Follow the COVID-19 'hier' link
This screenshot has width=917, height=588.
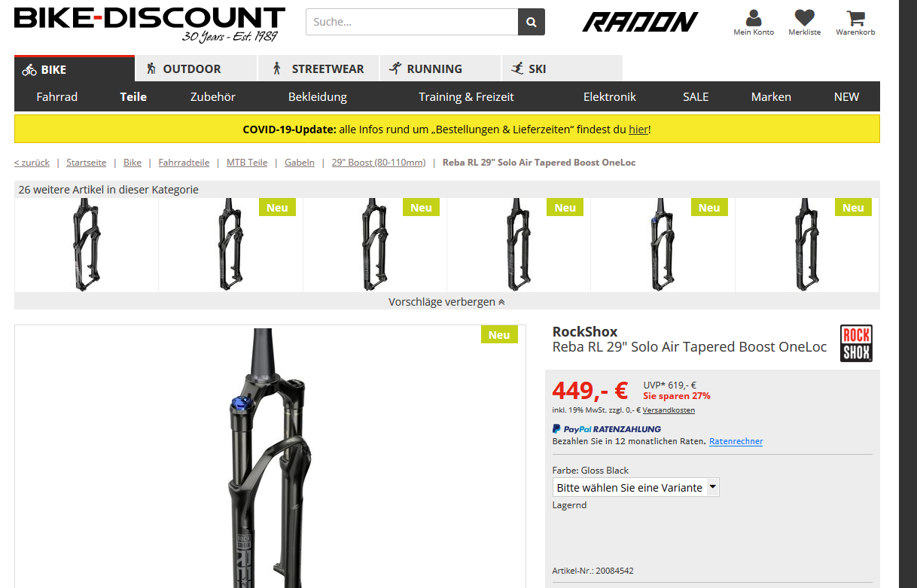click(x=638, y=129)
